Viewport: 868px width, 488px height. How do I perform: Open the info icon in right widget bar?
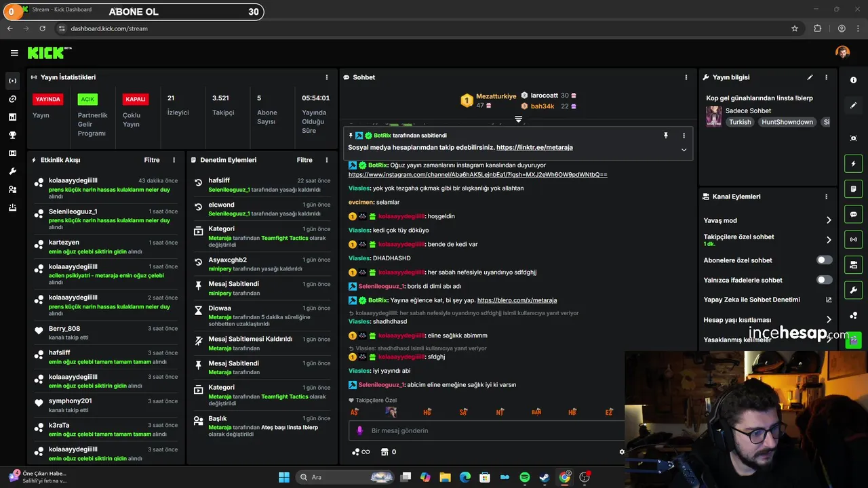[x=853, y=80]
